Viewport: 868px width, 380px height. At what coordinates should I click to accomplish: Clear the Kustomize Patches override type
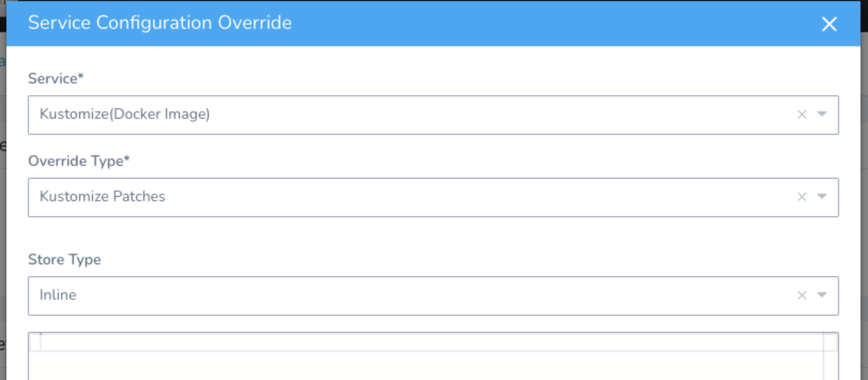pos(802,197)
